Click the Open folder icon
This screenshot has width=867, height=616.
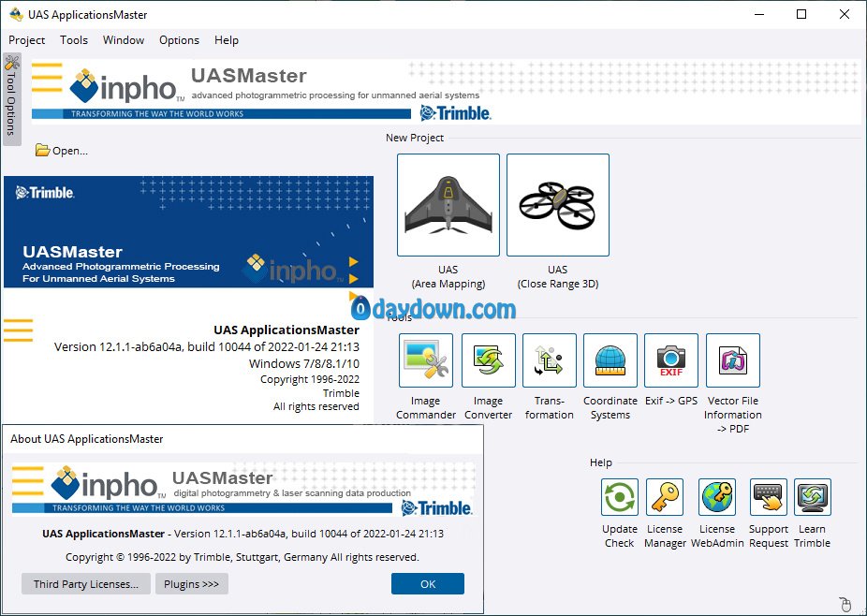tap(42, 150)
